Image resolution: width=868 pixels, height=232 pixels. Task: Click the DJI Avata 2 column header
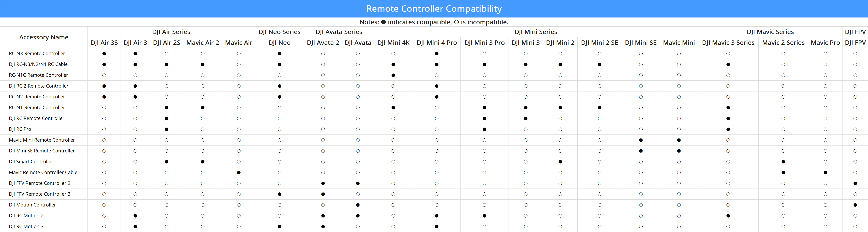(x=323, y=43)
